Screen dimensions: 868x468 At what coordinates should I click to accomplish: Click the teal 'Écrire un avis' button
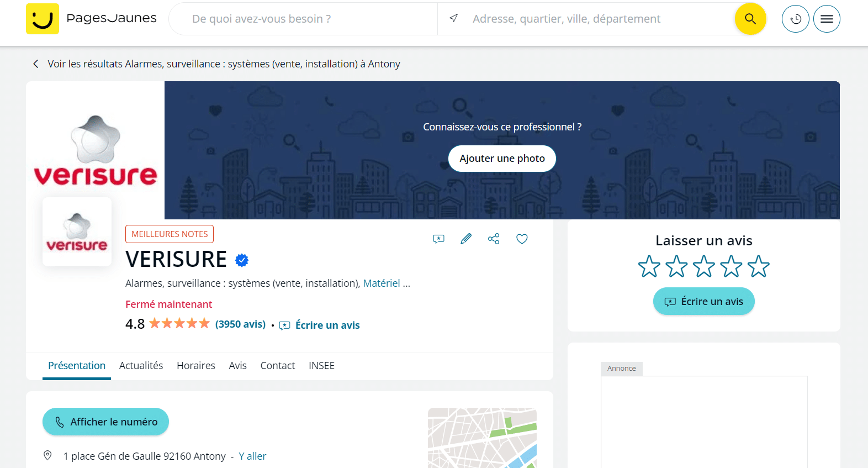pyautogui.click(x=704, y=301)
